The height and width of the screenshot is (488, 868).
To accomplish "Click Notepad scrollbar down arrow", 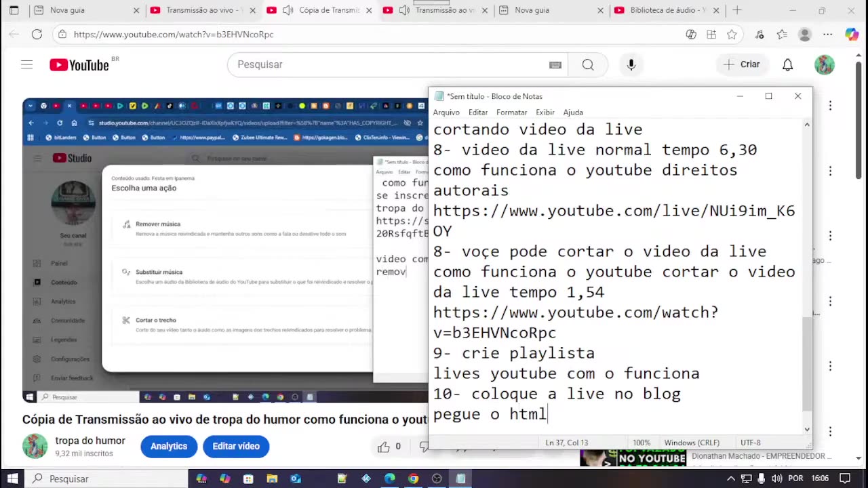I will pos(806,429).
